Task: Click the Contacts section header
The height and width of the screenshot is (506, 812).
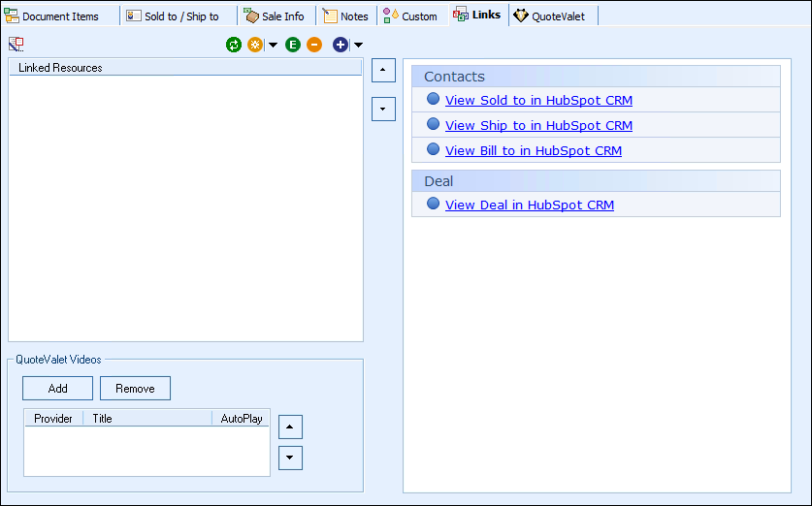Action: coord(596,77)
